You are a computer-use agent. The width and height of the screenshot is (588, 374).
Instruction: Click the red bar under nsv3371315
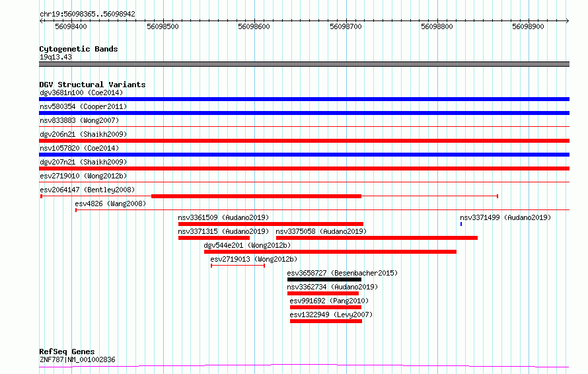214,238
